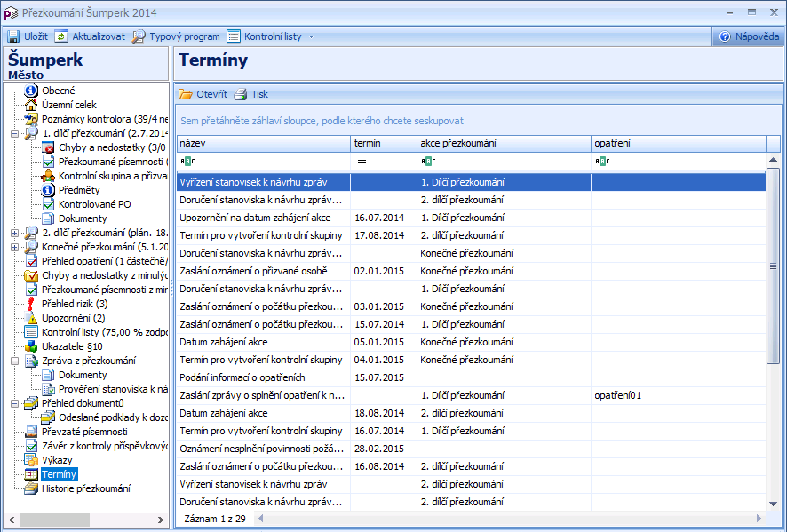This screenshot has height=532, width=787.
Task: Click the Otevřít button label
Action: (x=211, y=94)
